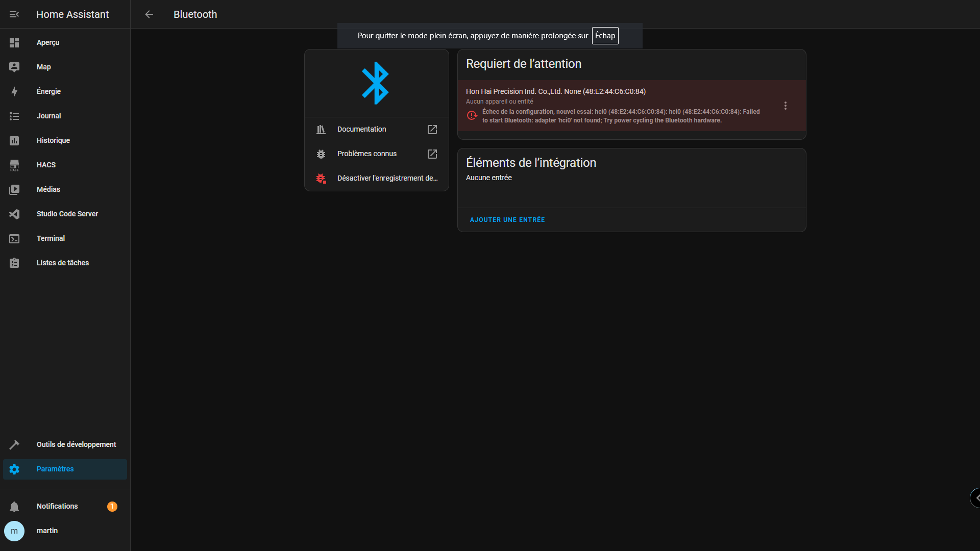980x551 pixels.
Task: Go back using the arrow next to Bluetooth
Action: pos(149,14)
